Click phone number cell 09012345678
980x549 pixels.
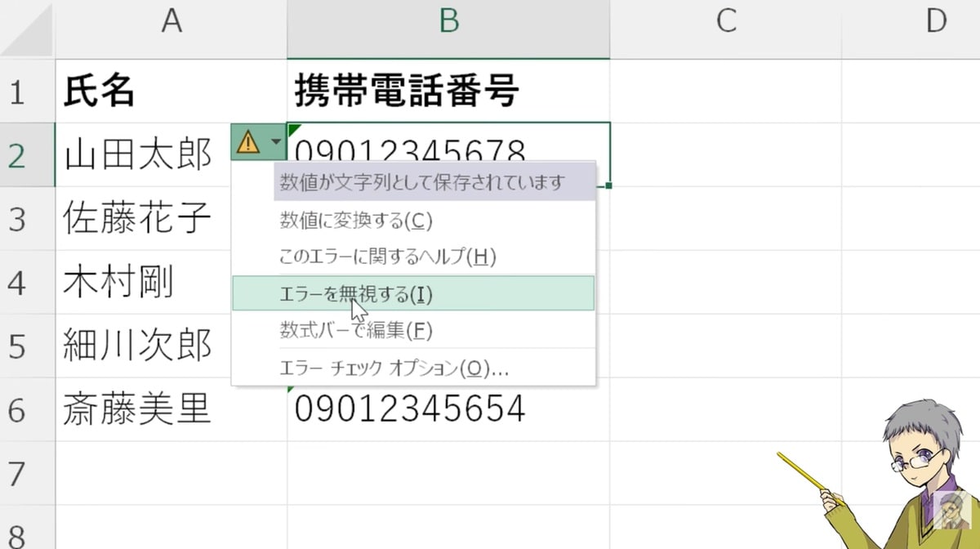(x=448, y=143)
